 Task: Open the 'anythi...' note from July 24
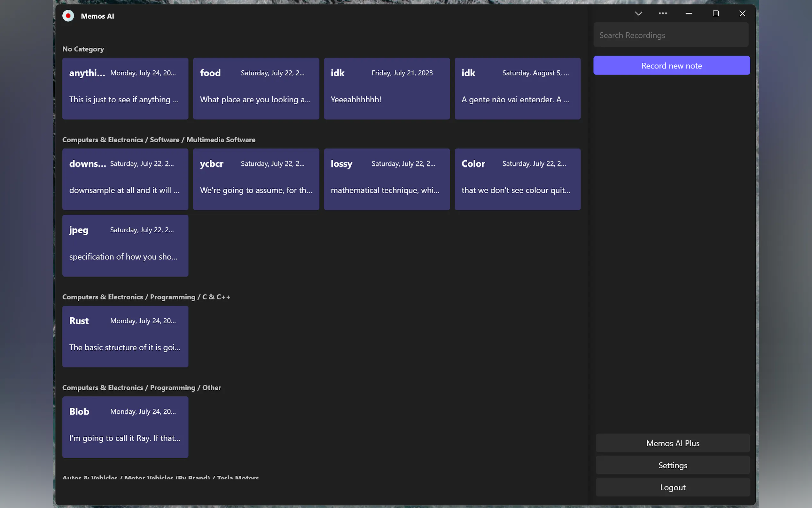pos(125,88)
